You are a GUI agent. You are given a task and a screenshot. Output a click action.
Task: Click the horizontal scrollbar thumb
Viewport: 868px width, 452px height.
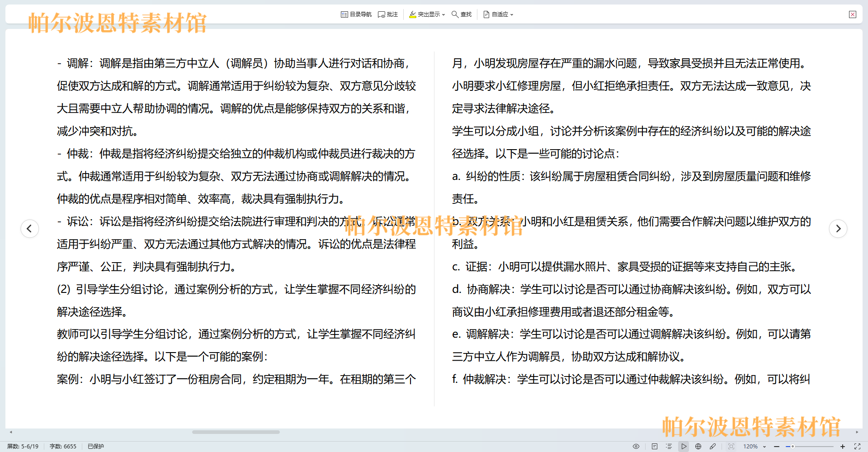click(x=236, y=432)
